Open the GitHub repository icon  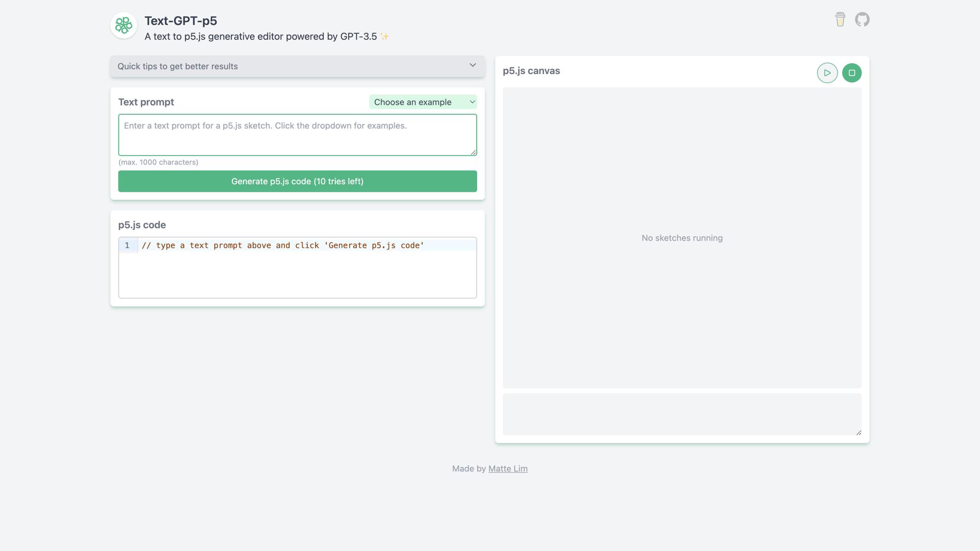862,19
